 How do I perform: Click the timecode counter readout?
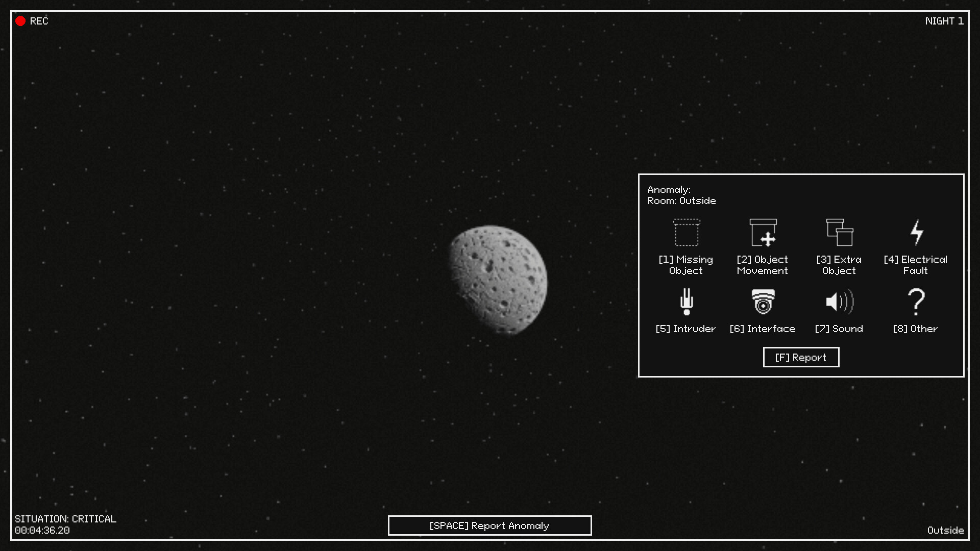tap(42, 530)
